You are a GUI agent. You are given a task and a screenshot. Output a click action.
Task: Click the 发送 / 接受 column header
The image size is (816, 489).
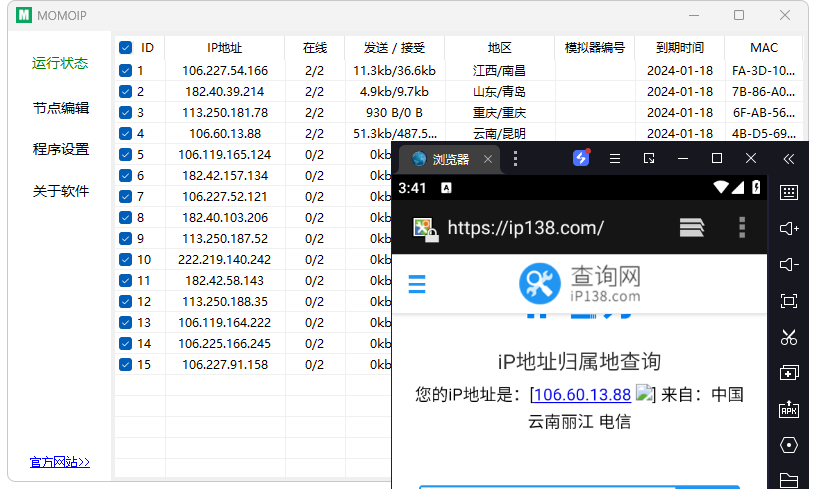[x=394, y=48]
